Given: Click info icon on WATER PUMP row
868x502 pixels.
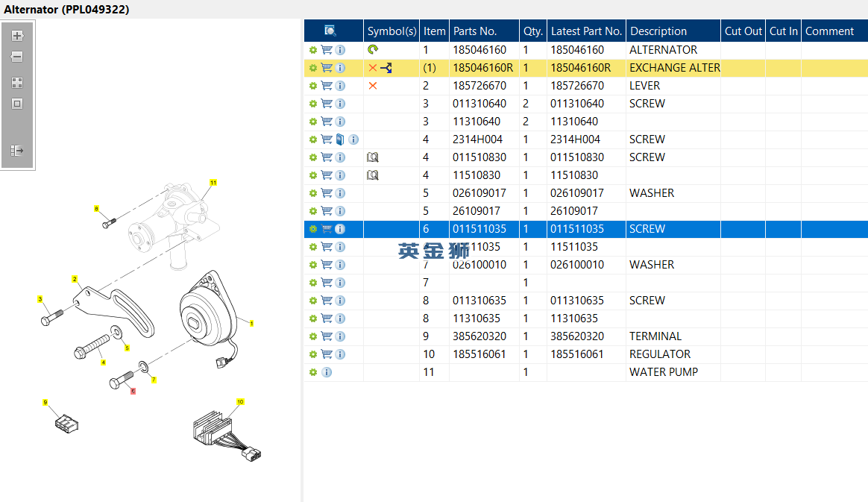Looking at the screenshot, I should pos(327,372).
